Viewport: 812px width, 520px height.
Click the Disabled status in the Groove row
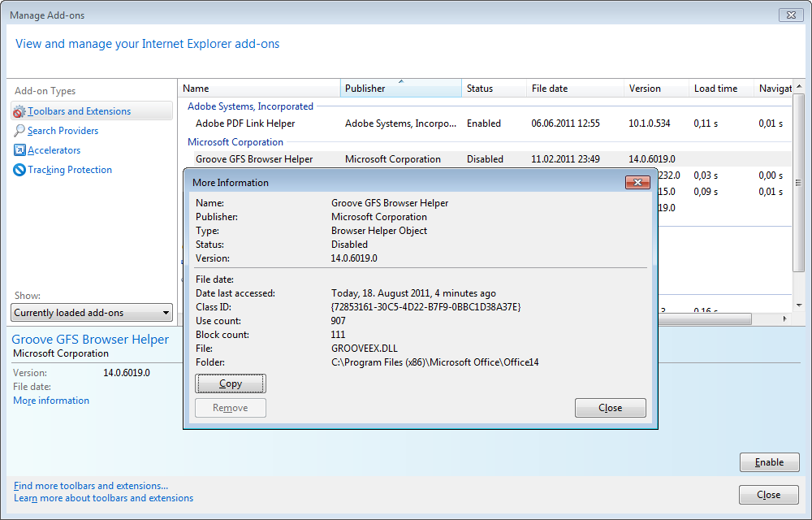485,159
